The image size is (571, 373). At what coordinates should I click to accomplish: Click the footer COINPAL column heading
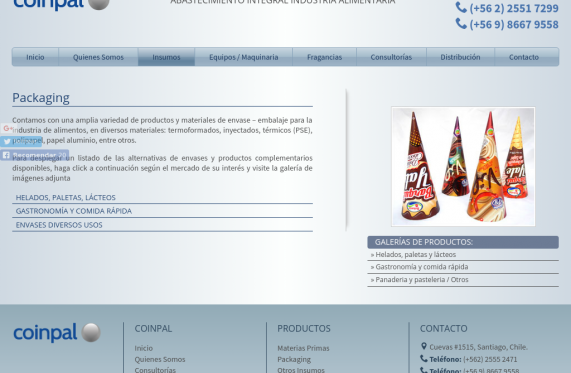click(x=153, y=329)
